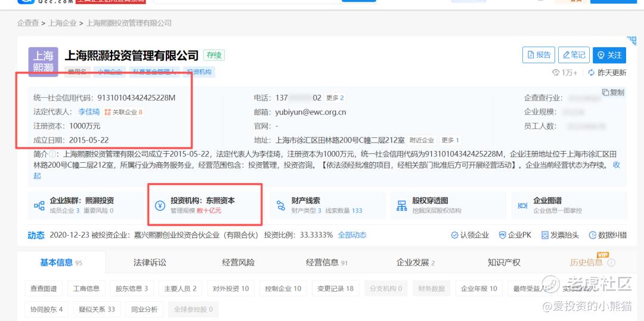Click the 同业分析 sub-tab
This screenshot has height=321, width=644.
click(144, 309)
